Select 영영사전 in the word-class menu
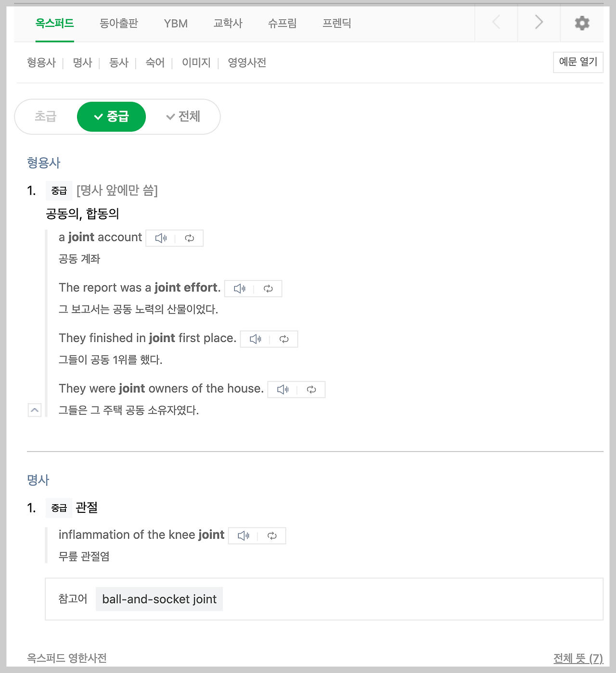Viewport: 616px width, 673px height. pyautogui.click(x=246, y=63)
